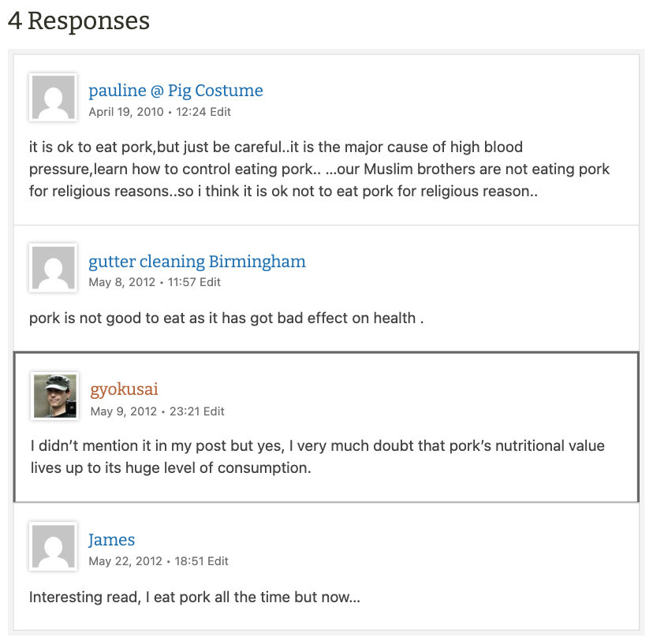Click gutter cleaning Birmingham's avatar icon

pyautogui.click(x=53, y=268)
